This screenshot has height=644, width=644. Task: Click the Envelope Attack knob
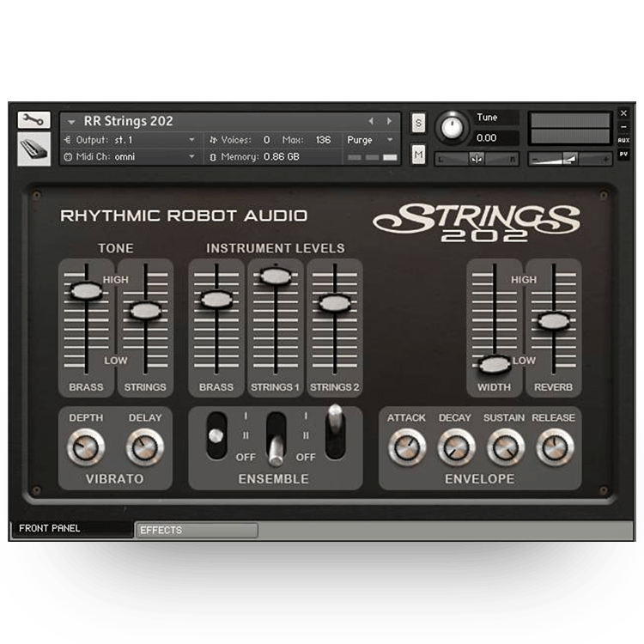[407, 447]
